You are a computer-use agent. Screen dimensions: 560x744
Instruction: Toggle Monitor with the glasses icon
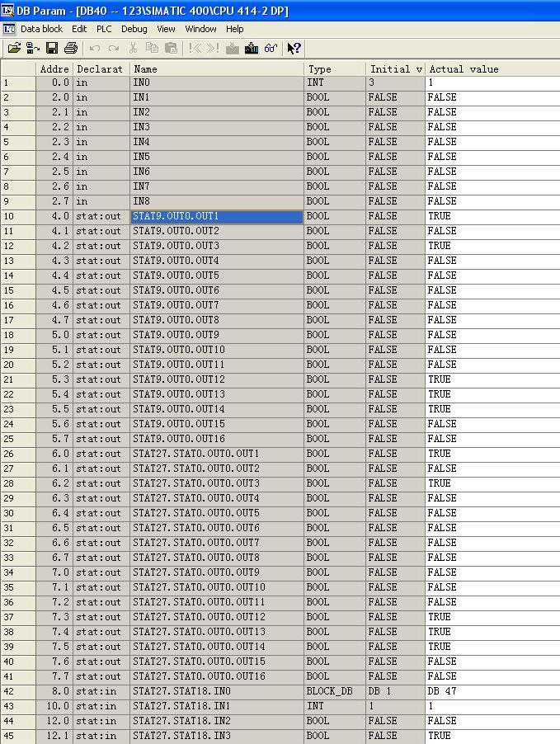coord(271,48)
